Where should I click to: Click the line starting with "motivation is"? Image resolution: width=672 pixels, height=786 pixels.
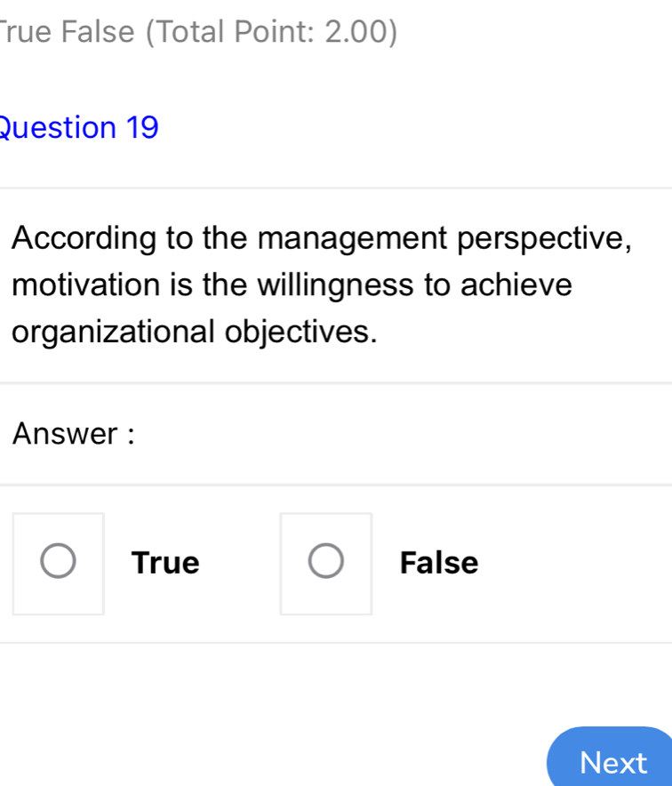click(293, 285)
